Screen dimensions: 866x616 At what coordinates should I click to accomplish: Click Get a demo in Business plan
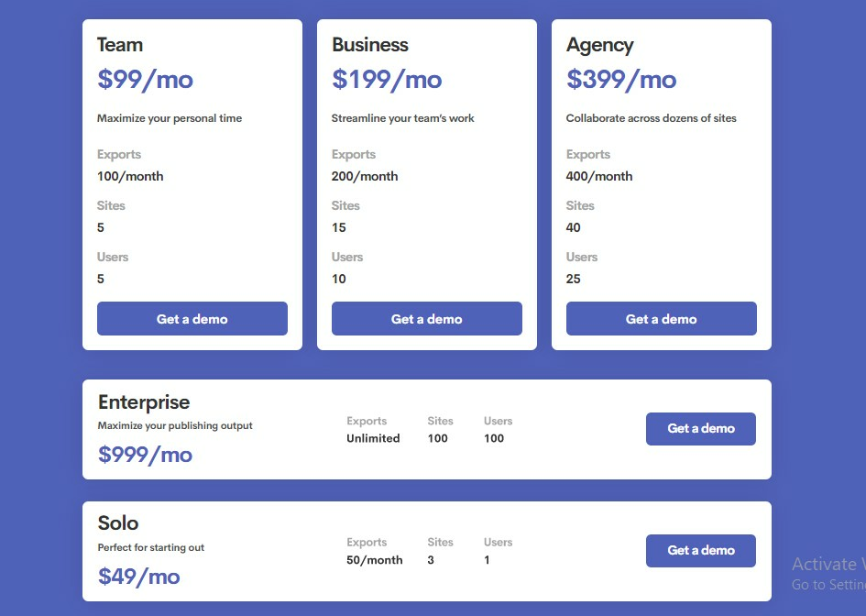tap(427, 319)
